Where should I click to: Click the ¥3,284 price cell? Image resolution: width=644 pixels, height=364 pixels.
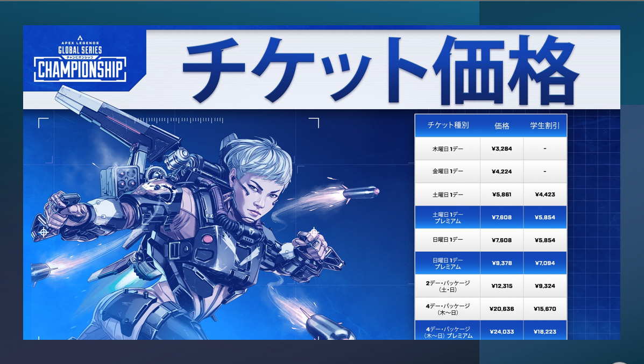pyautogui.click(x=501, y=148)
